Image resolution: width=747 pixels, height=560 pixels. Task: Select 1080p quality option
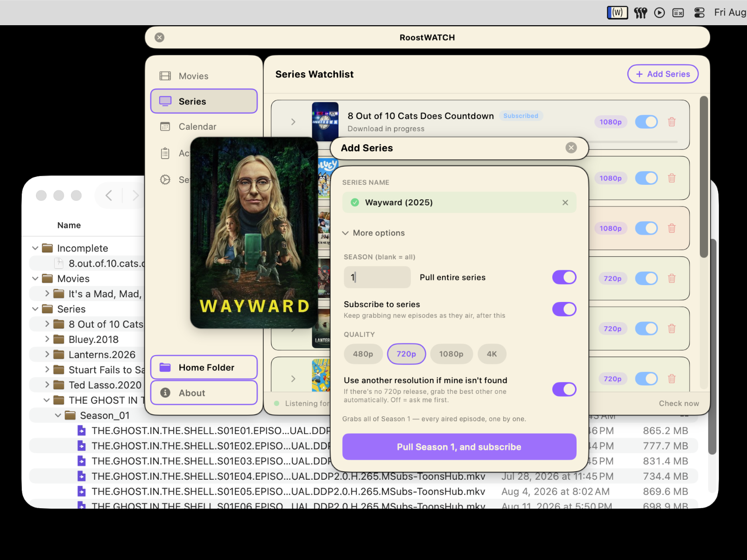451,354
